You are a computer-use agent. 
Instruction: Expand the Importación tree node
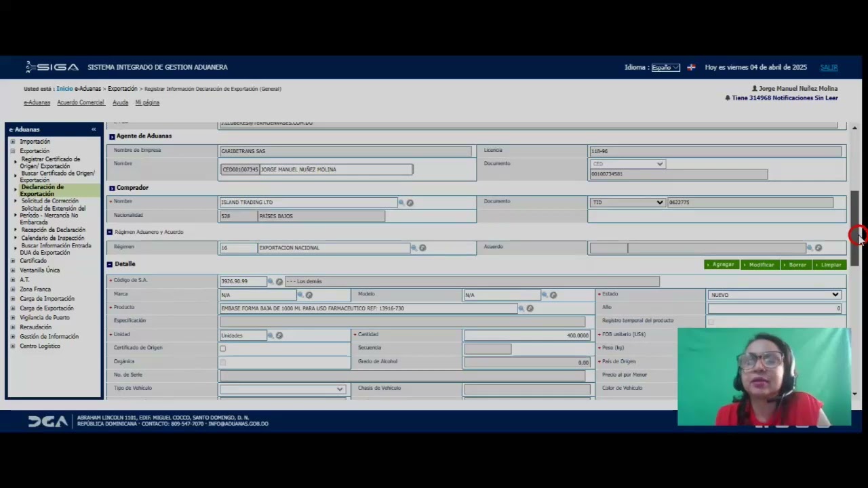[x=13, y=142]
